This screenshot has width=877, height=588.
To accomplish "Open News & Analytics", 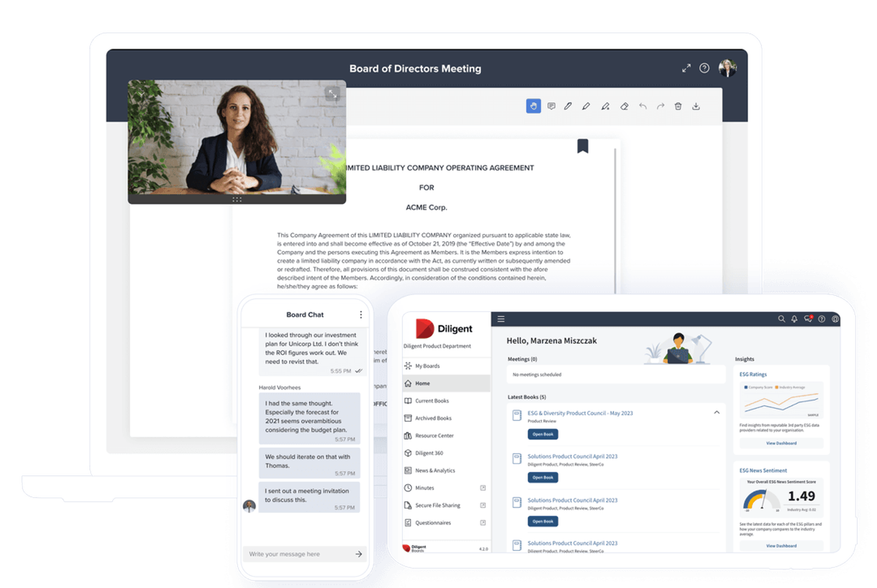I will pos(446,471).
